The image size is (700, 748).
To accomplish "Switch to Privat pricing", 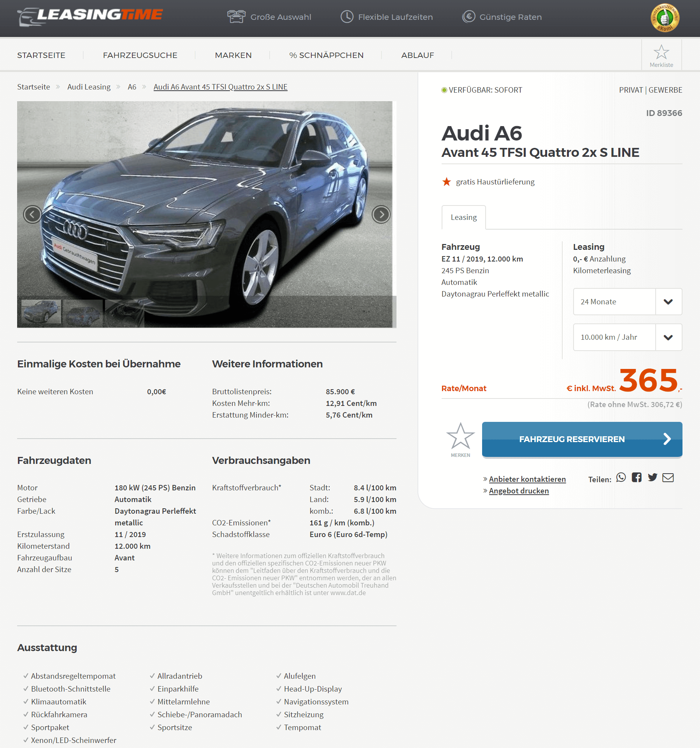I will [631, 90].
